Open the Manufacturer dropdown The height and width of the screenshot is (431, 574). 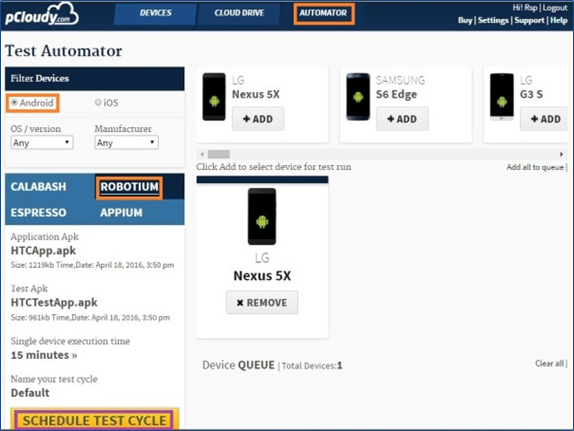coord(126,142)
